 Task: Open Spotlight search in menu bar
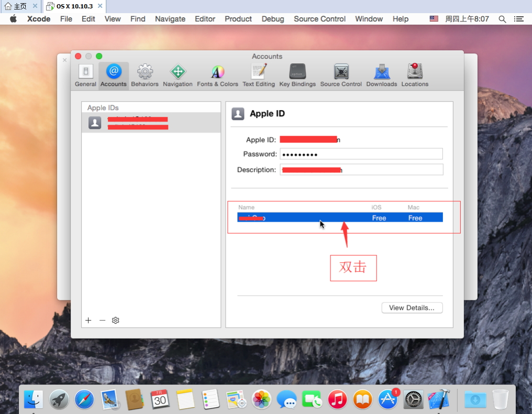[502, 19]
